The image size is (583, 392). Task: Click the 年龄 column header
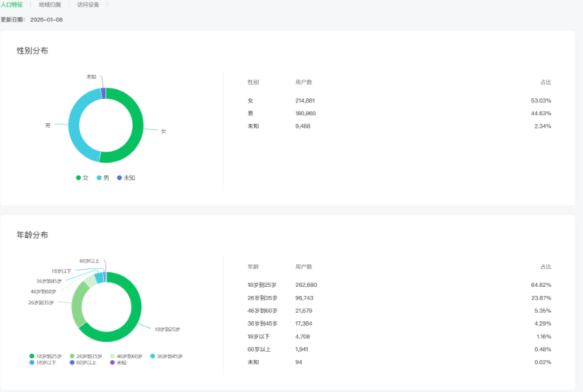253,267
